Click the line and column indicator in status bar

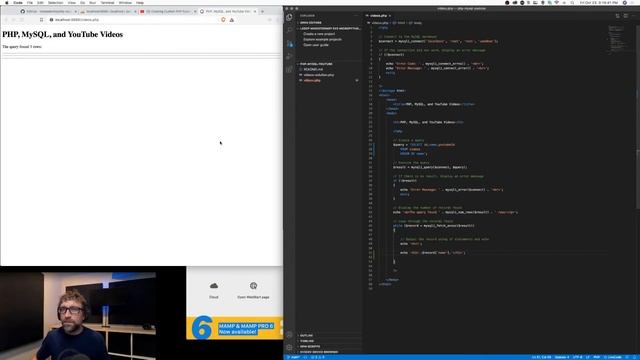(541, 357)
